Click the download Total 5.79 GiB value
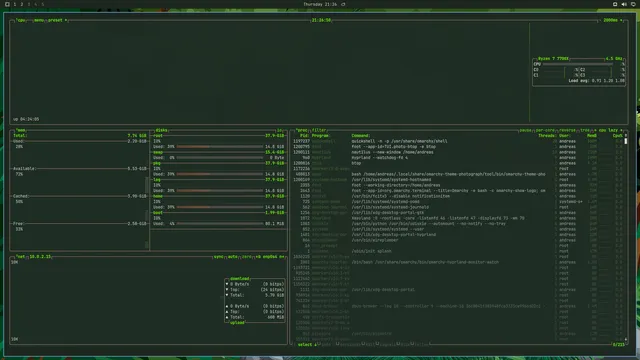Screen dimensions: 640x360 point(274,295)
